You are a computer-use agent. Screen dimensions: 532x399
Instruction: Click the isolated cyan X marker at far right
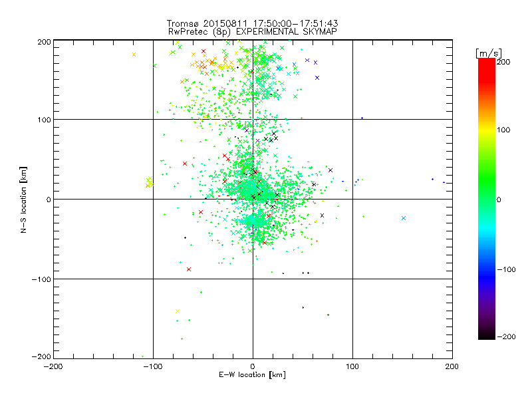coord(404,218)
